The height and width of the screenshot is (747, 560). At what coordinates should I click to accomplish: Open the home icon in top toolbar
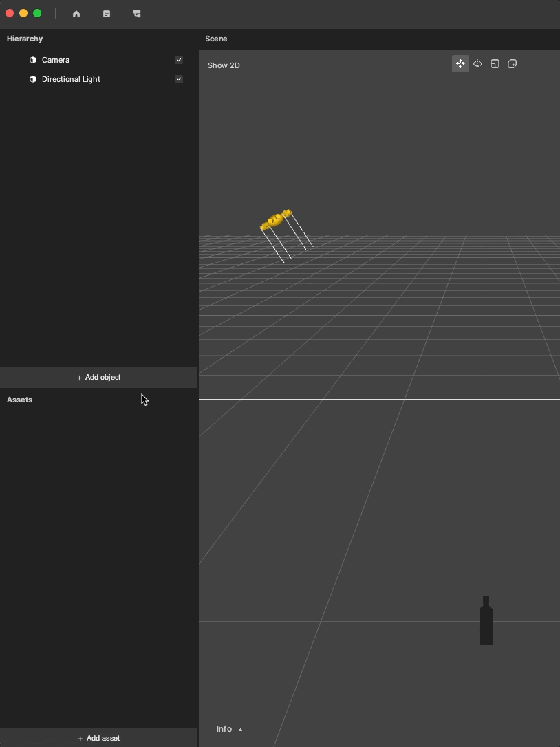(x=76, y=14)
